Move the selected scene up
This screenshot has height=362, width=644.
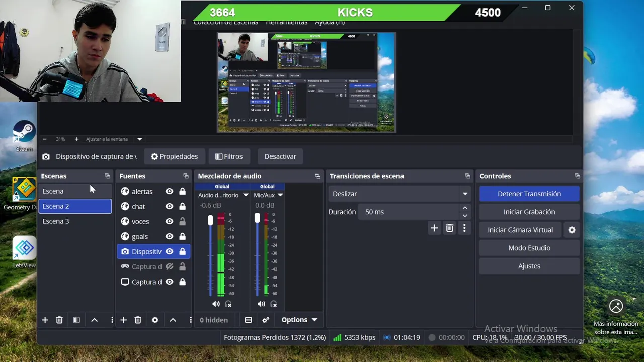click(x=94, y=320)
